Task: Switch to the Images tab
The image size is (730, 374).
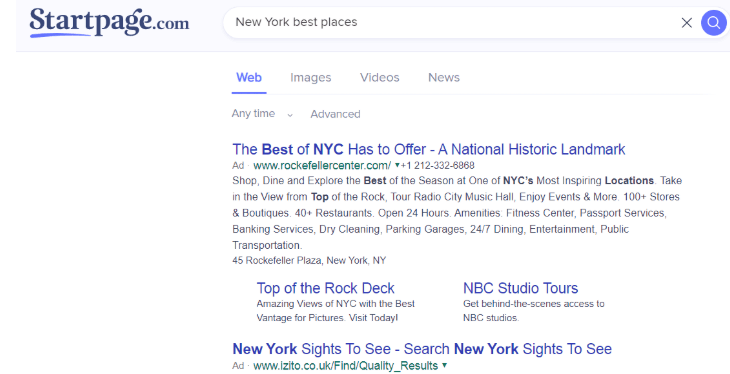Action: click(x=311, y=77)
